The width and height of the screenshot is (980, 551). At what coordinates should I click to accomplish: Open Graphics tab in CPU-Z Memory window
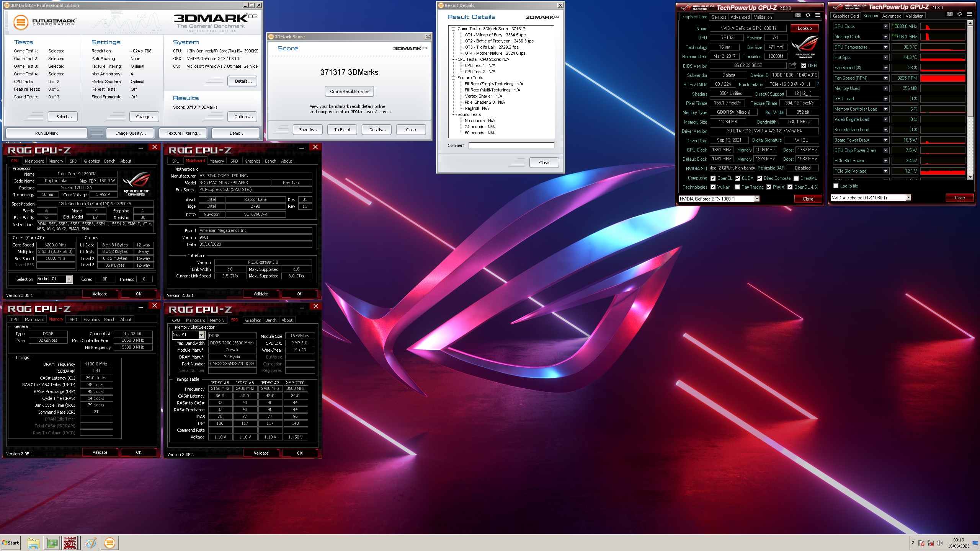[x=92, y=320]
